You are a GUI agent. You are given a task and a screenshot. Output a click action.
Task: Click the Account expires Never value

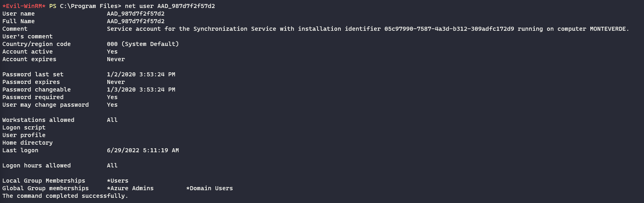116,59
